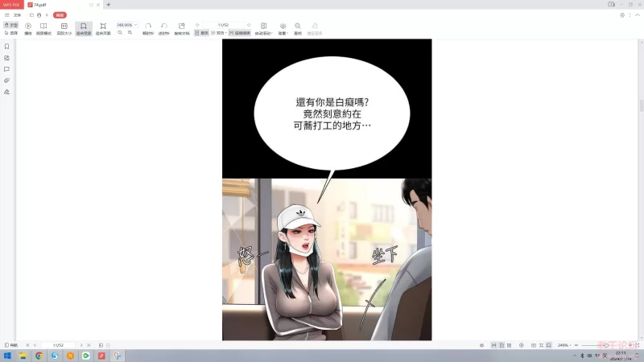Click the red Start tab pill
The width and height of the screenshot is (644, 362).
click(60, 15)
